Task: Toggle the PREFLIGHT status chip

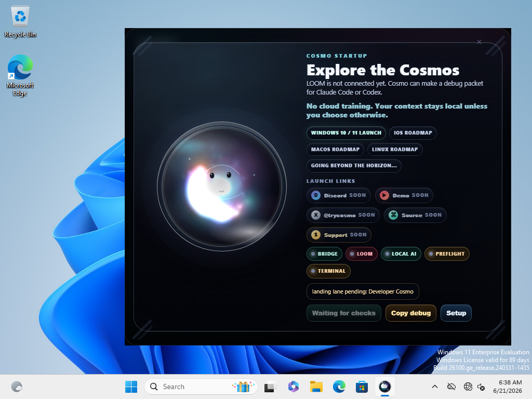Action: pos(447,254)
